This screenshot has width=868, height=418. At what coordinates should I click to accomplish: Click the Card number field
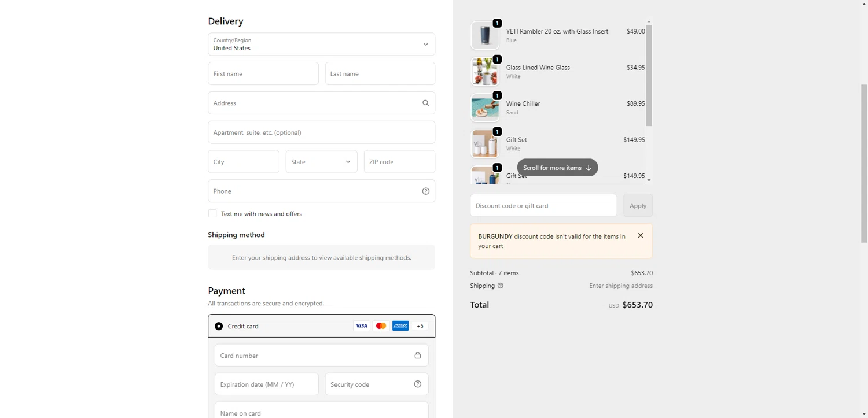321,355
